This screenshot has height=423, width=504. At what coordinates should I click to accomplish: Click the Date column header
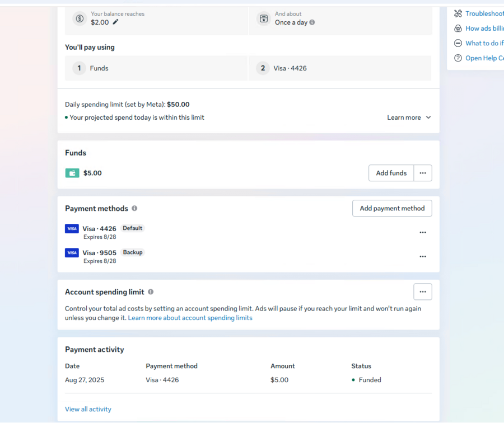(72, 366)
